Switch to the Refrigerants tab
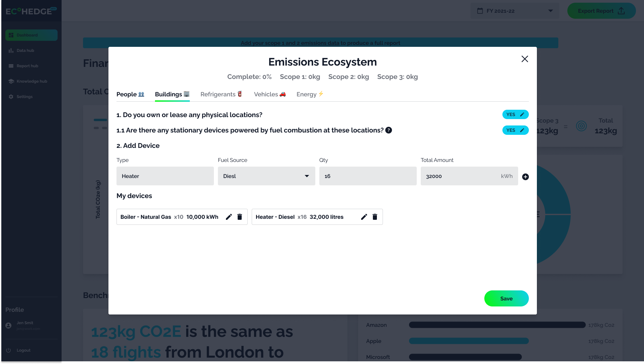 (221, 94)
